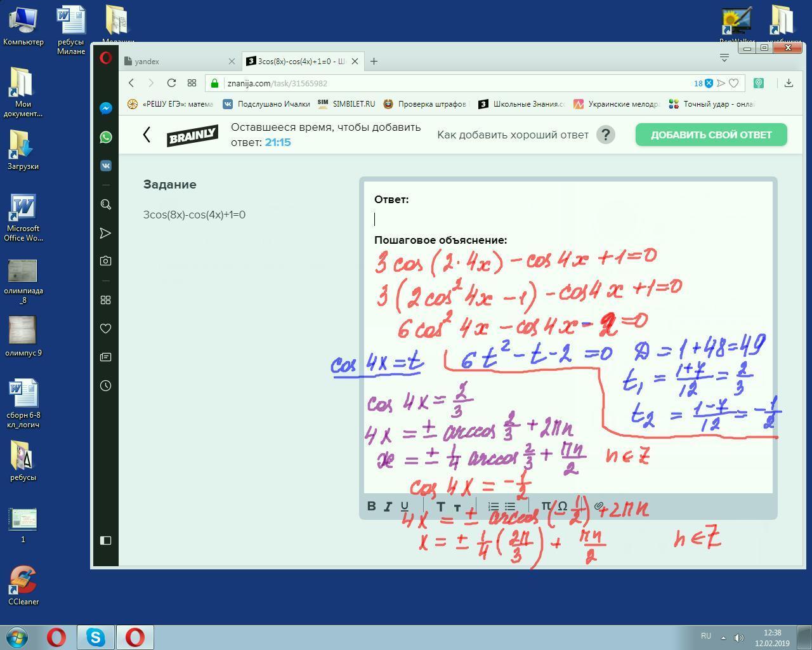Image resolution: width=812 pixels, height=650 pixels.
Task: Open WhatsApp in Opera sidebar
Action: (x=106, y=137)
